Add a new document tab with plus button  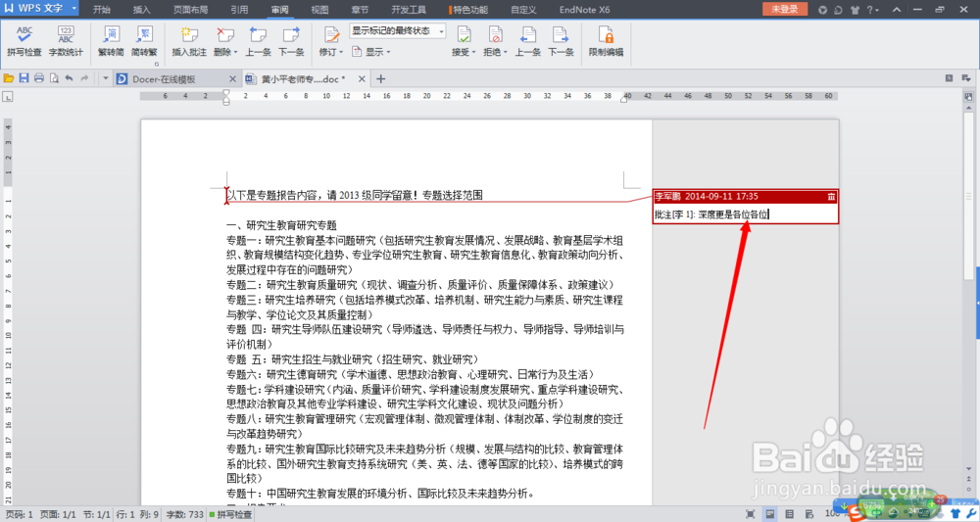click(x=380, y=78)
